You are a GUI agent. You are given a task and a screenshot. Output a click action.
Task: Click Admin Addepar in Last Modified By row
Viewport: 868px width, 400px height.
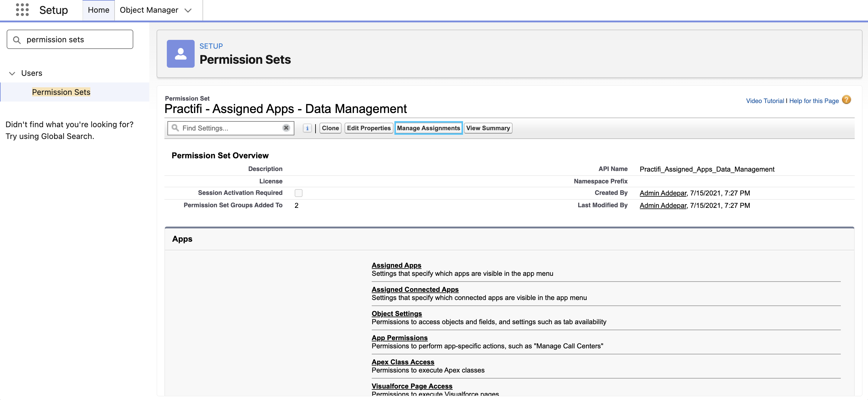pyautogui.click(x=663, y=205)
